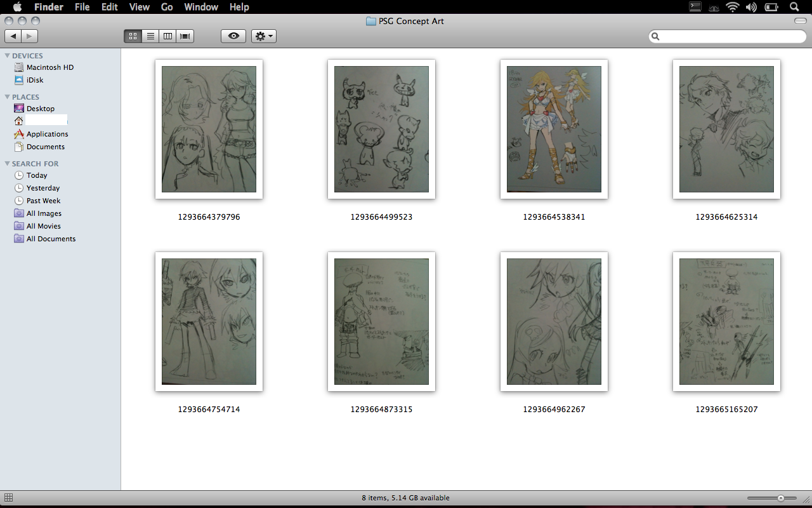This screenshot has width=812, height=508.
Task: Click the toolbar hide pill button
Action: [x=800, y=21]
